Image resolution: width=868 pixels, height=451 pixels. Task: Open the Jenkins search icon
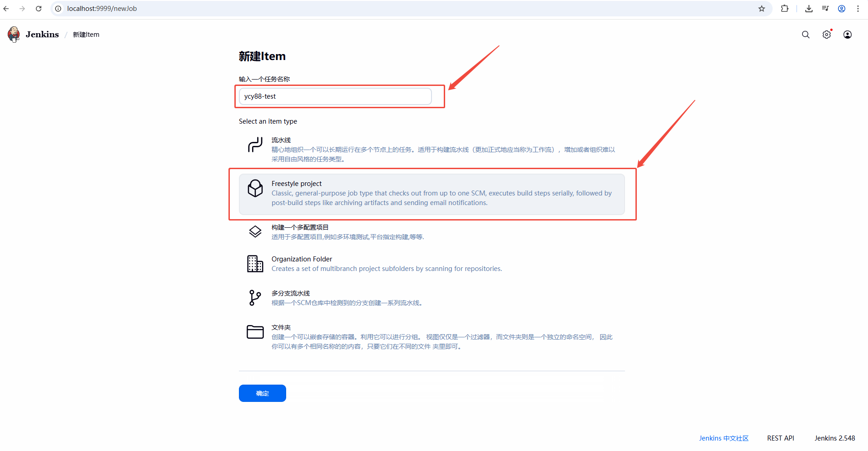[x=805, y=35]
